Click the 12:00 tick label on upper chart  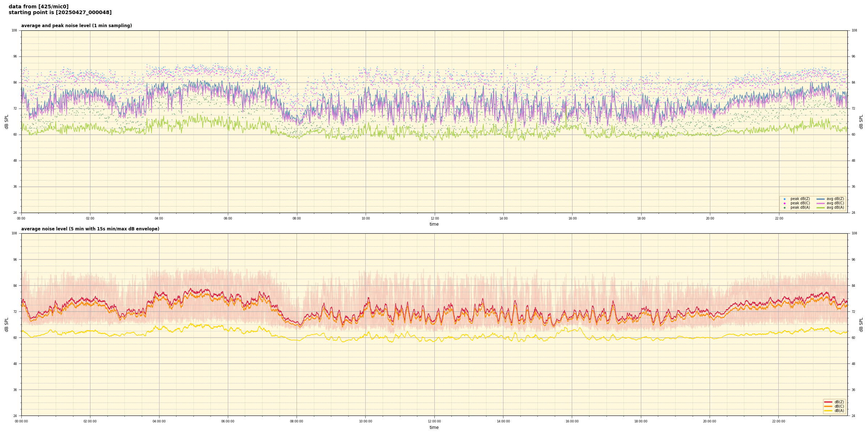pyautogui.click(x=434, y=218)
